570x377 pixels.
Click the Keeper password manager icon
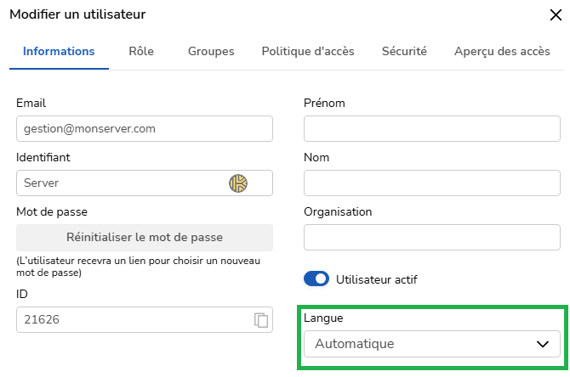[x=238, y=183]
